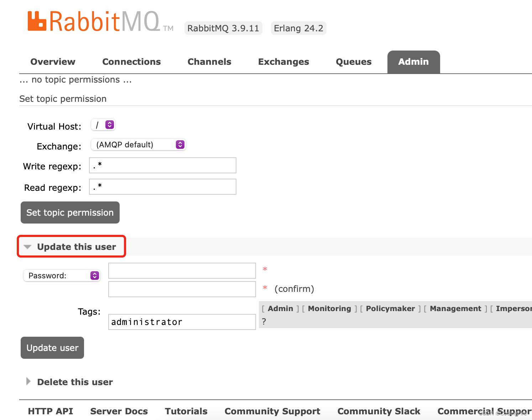Image resolution: width=532 pixels, height=420 pixels.
Task: Switch to the Connections tab
Action: (131, 62)
